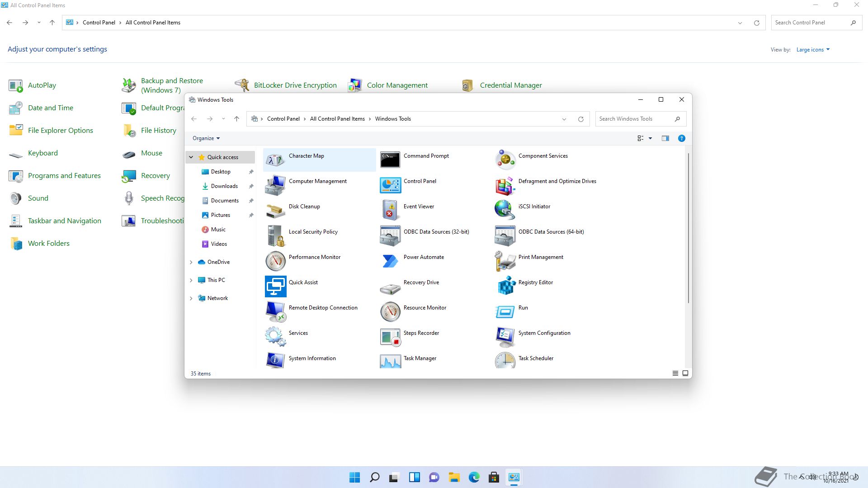Click the Search Control Panel field
This screenshot has height=488, width=868.
pos(816,23)
